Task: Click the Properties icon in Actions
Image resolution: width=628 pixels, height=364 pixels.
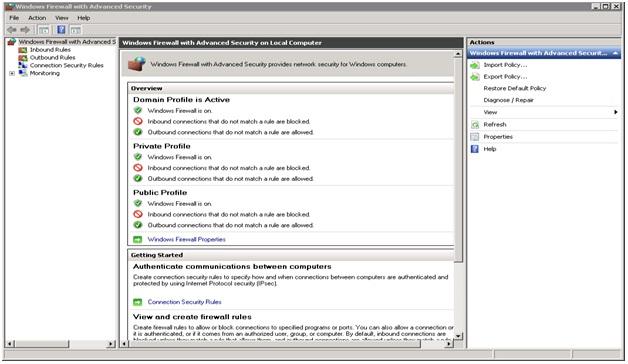Action: point(475,137)
